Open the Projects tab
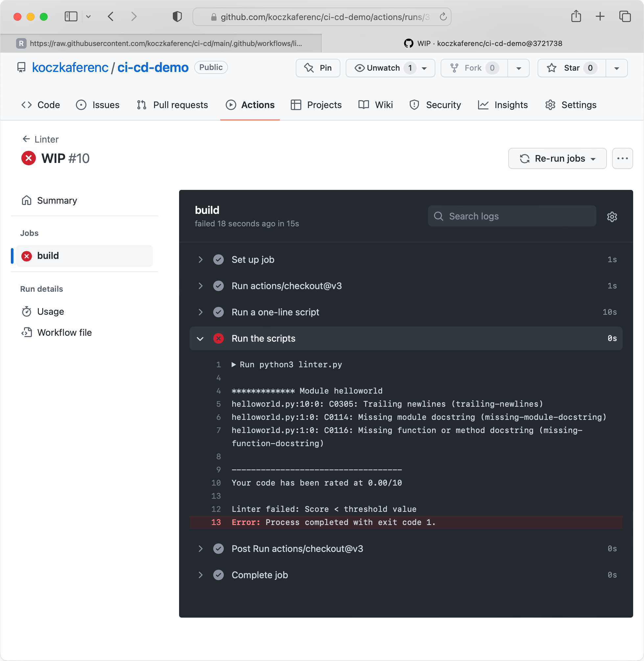This screenshot has width=644, height=661. coord(316,105)
